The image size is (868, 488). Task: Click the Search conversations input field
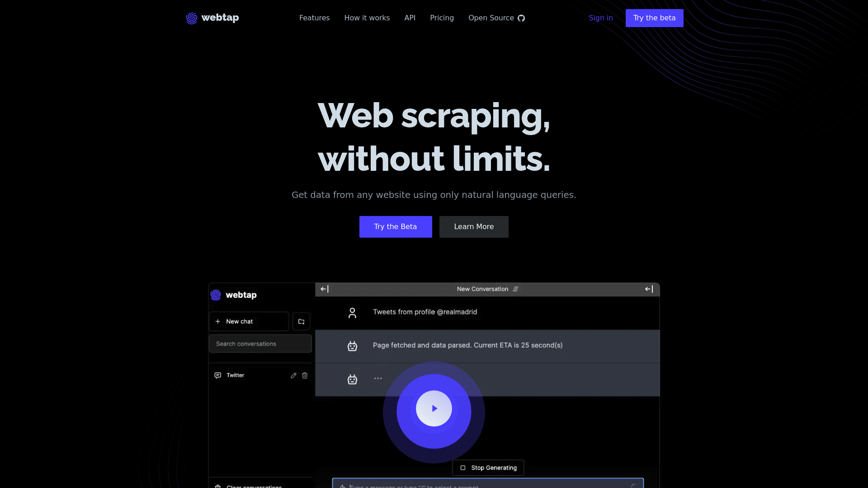(260, 344)
